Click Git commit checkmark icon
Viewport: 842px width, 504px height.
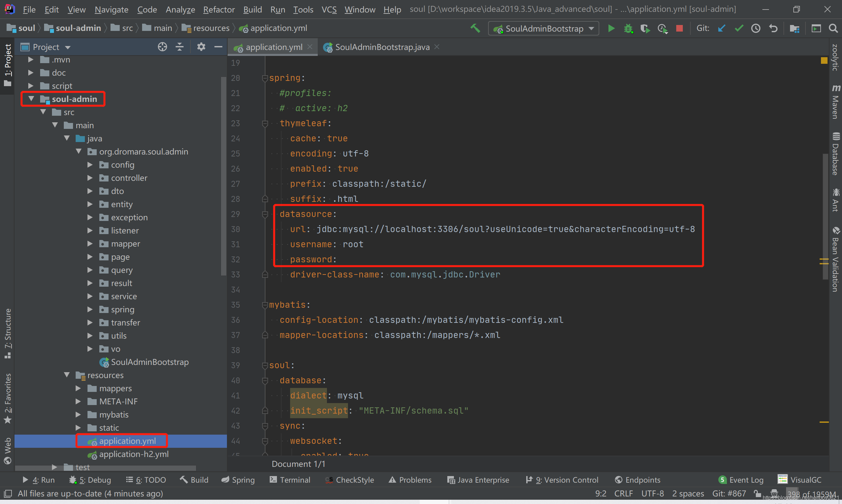click(x=739, y=28)
